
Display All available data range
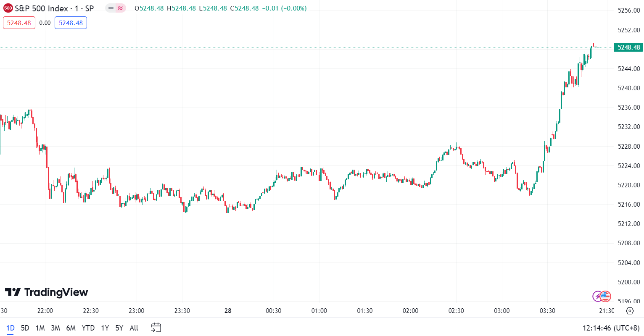click(x=134, y=328)
